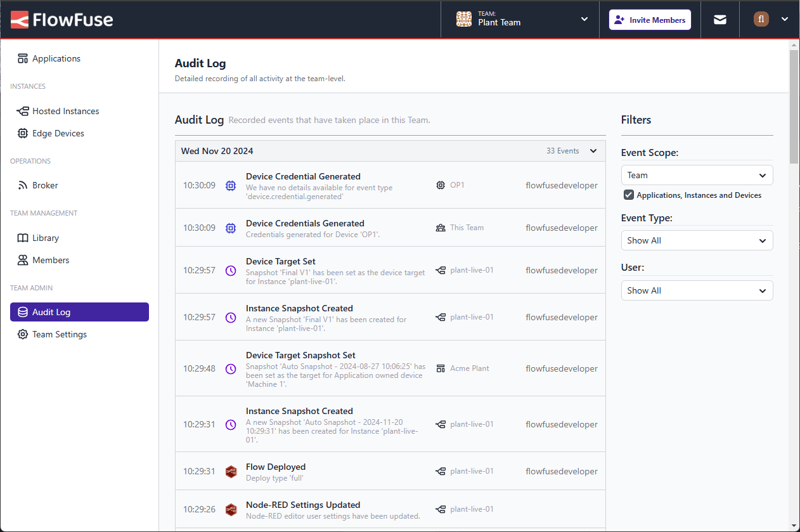
Task: Open the envelope notifications icon
Action: (719, 19)
